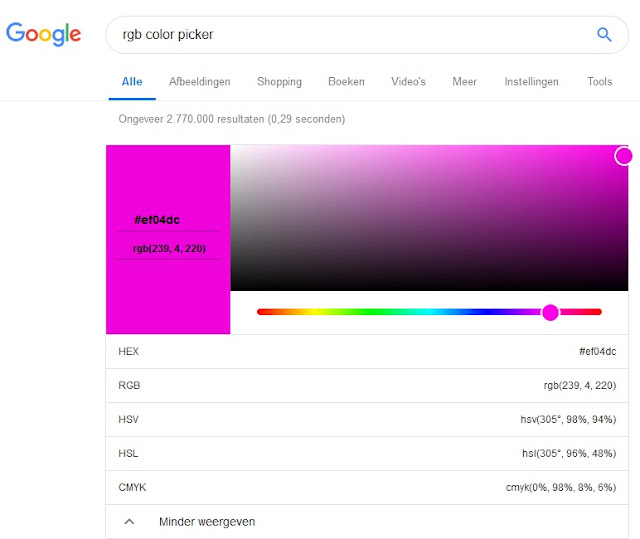Click the #ef04dc hex field in swatch
The width and height of the screenshot is (640, 539).
(x=157, y=220)
